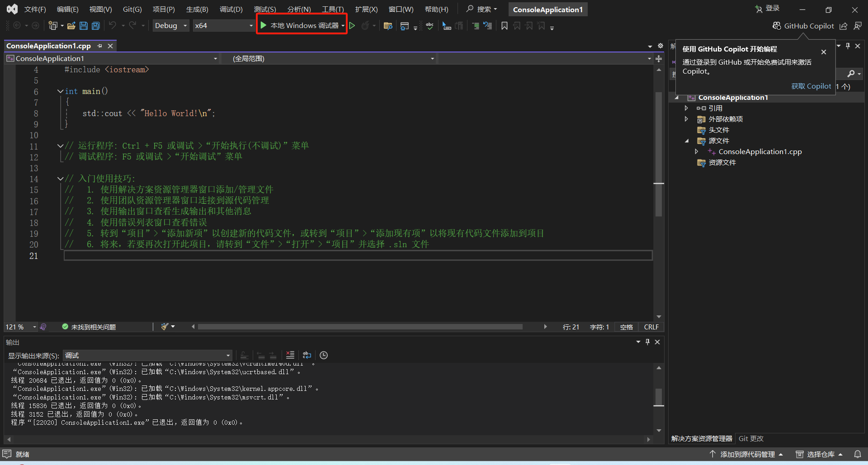The width and height of the screenshot is (868, 465).
Task: Click the 登录 sign-in button
Action: coord(767,9)
